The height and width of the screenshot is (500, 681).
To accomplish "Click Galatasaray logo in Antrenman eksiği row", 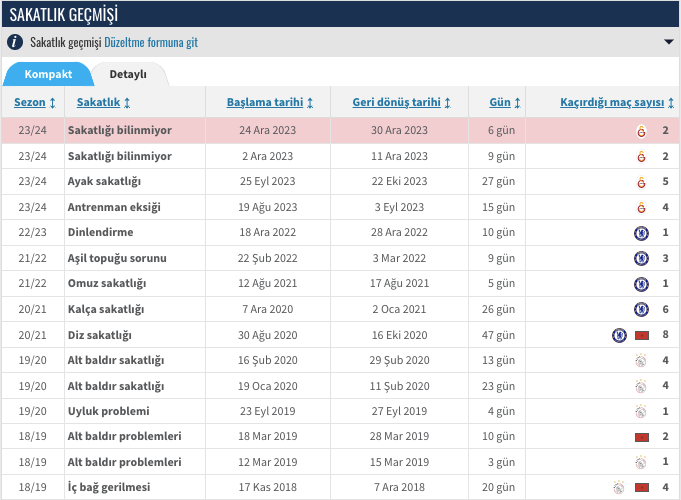I will point(641,208).
